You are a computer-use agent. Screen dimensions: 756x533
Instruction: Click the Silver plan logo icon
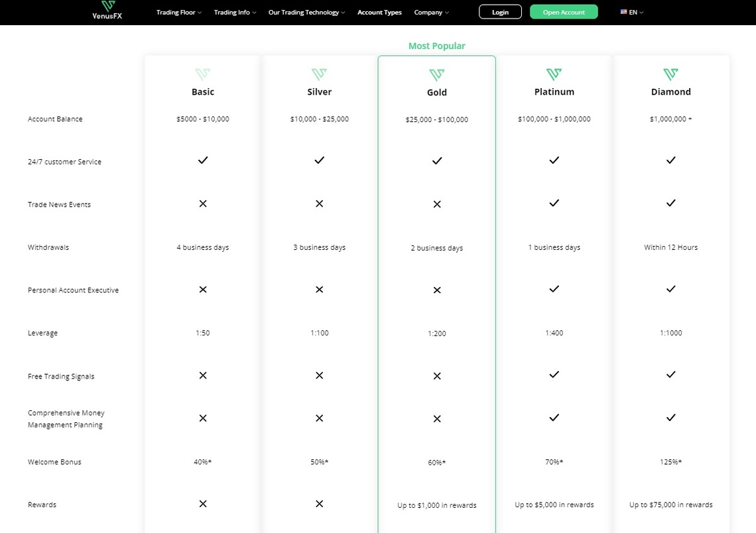319,74
